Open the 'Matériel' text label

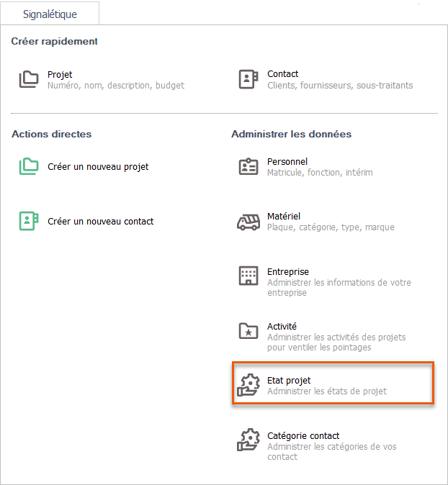[x=284, y=217]
